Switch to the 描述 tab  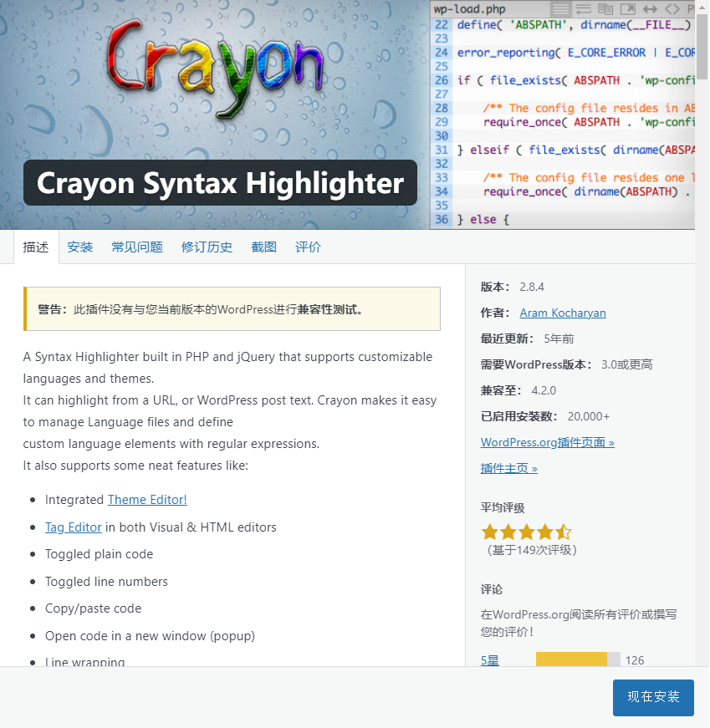tap(36, 247)
